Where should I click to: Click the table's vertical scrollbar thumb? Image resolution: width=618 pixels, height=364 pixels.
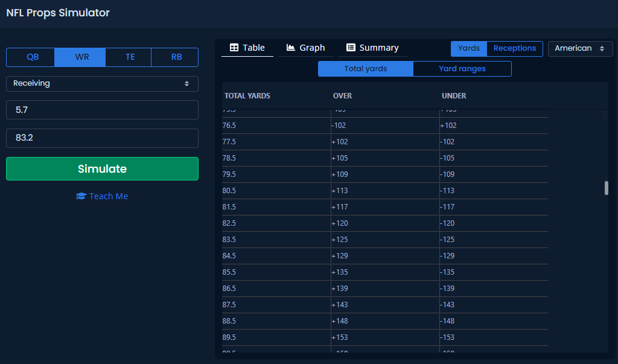pos(607,188)
